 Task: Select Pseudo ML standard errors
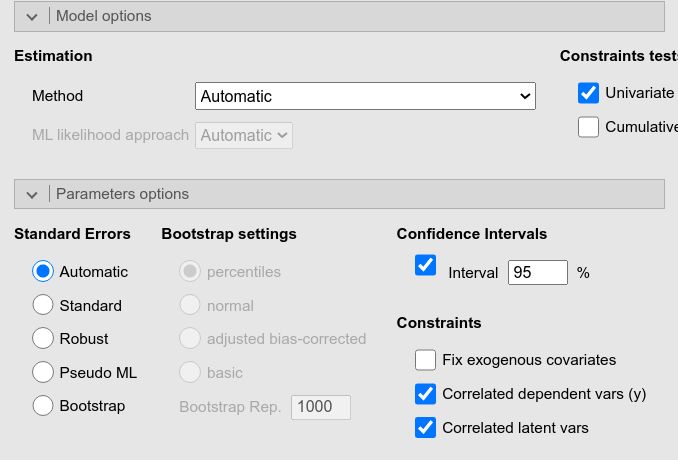click(43, 372)
